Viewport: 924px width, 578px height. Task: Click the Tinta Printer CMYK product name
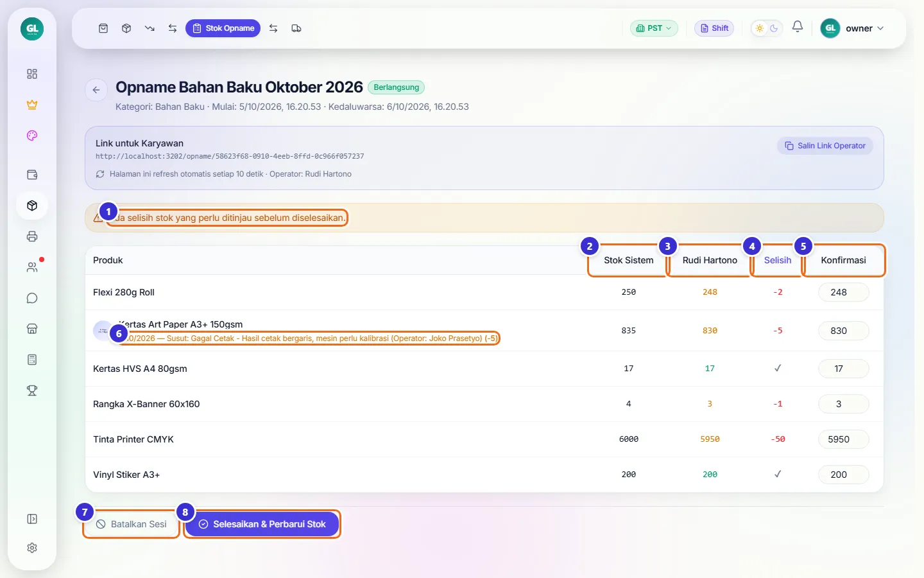click(x=133, y=439)
